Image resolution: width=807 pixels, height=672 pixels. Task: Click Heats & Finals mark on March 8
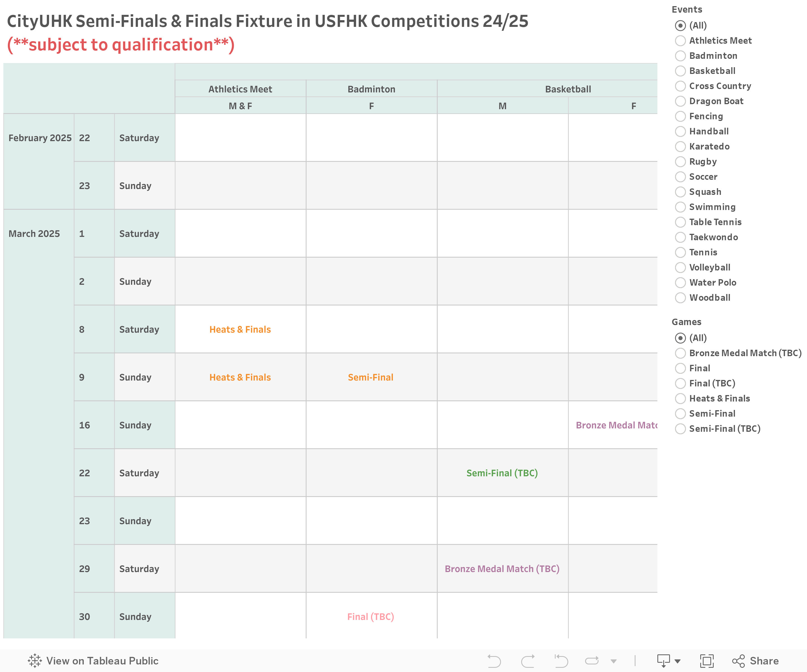240,330
